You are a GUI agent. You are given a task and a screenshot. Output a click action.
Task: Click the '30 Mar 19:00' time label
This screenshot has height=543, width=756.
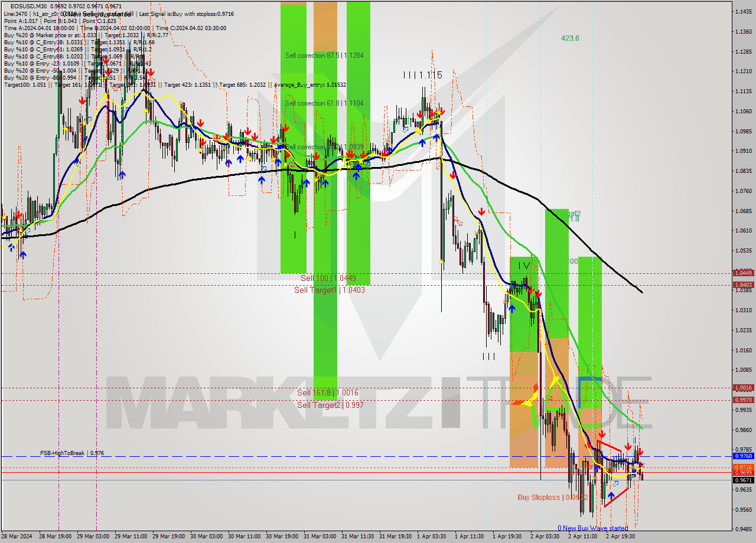tap(283, 537)
